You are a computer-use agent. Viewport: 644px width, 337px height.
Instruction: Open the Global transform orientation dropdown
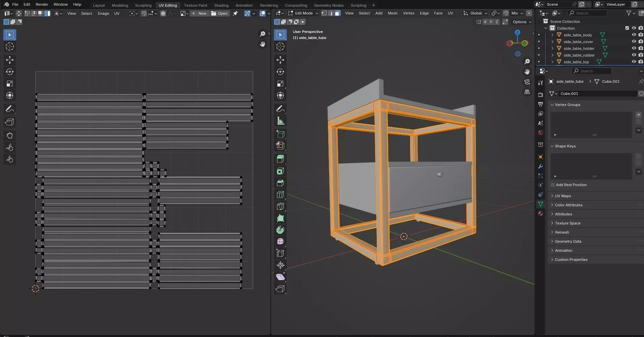[475, 13]
